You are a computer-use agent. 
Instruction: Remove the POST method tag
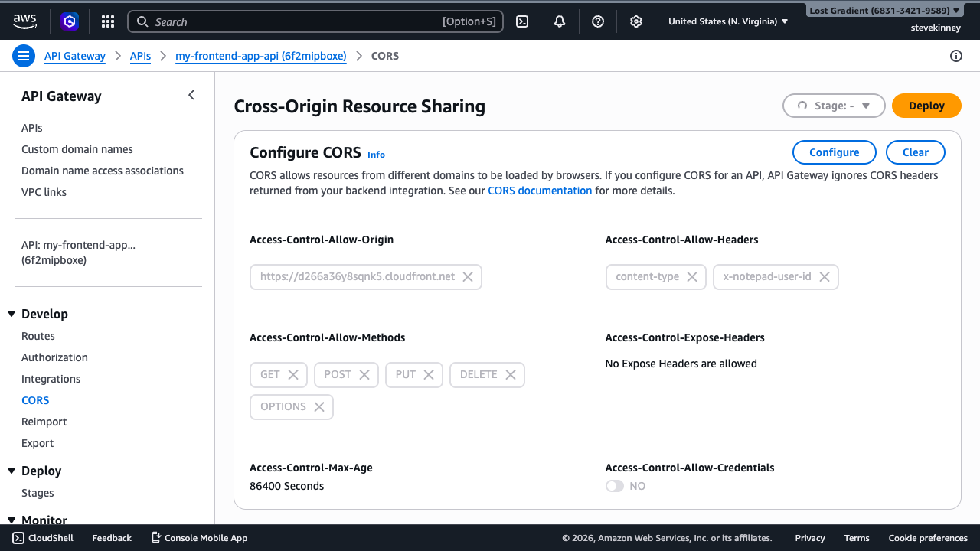364,374
